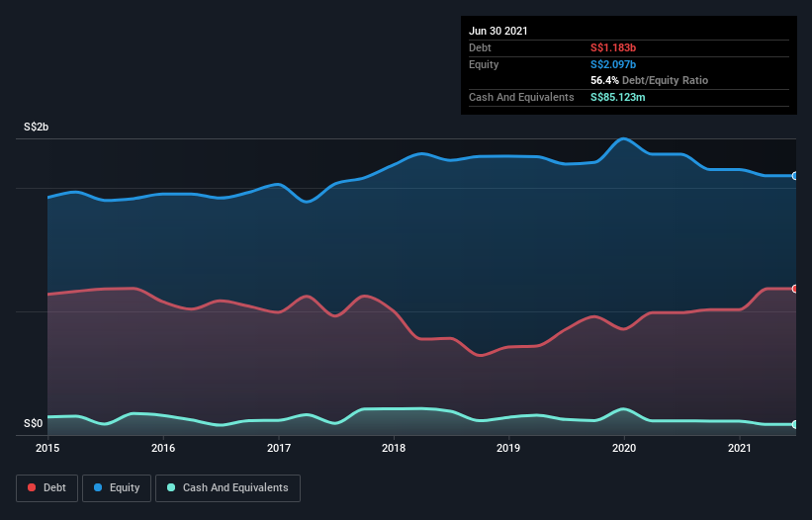The width and height of the screenshot is (812, 520).
Task: Click the 56.4% Debt/Equity Ratio text
Action: 650,80
